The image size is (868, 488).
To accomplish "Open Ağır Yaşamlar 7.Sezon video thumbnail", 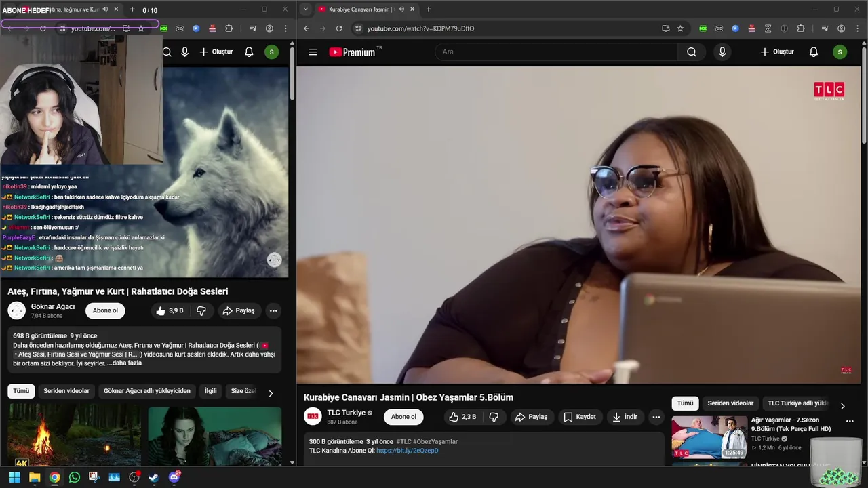I will [709, 437].
